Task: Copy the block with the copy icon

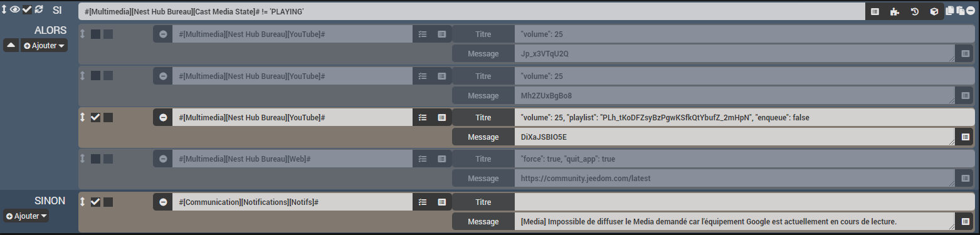Action: pyautogui.click(x=949, y=11)
